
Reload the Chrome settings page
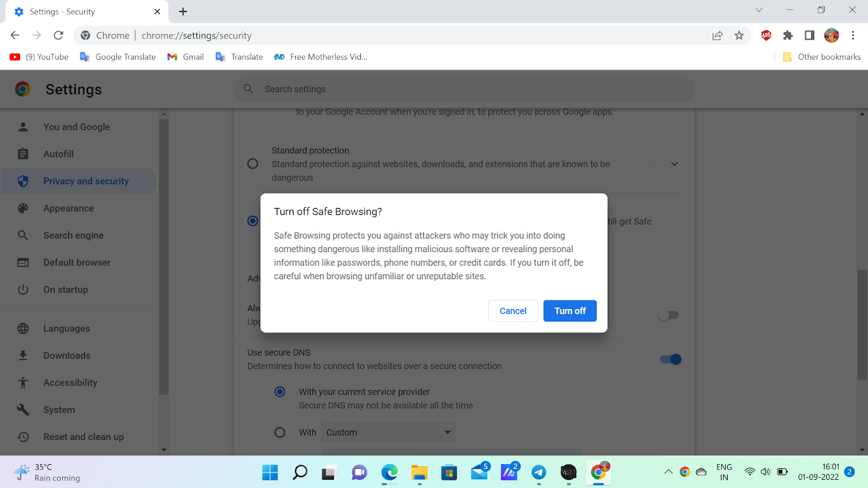59,35
